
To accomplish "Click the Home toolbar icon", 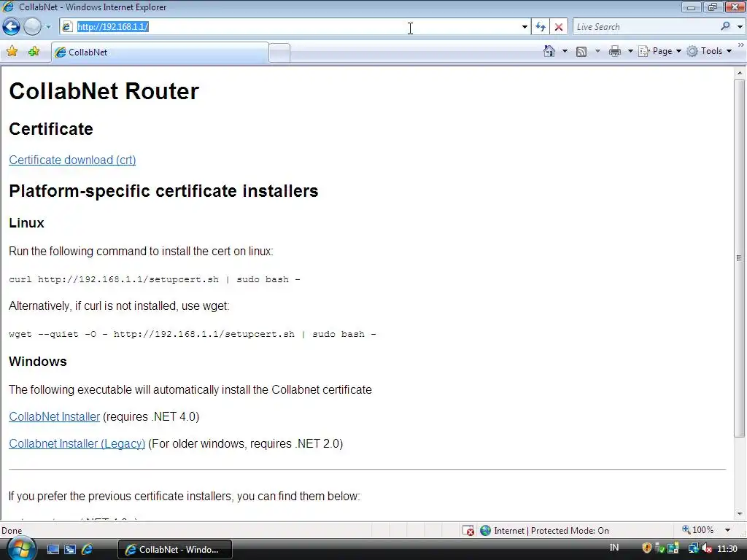I will pyautogui.click(x=549, y=51).
